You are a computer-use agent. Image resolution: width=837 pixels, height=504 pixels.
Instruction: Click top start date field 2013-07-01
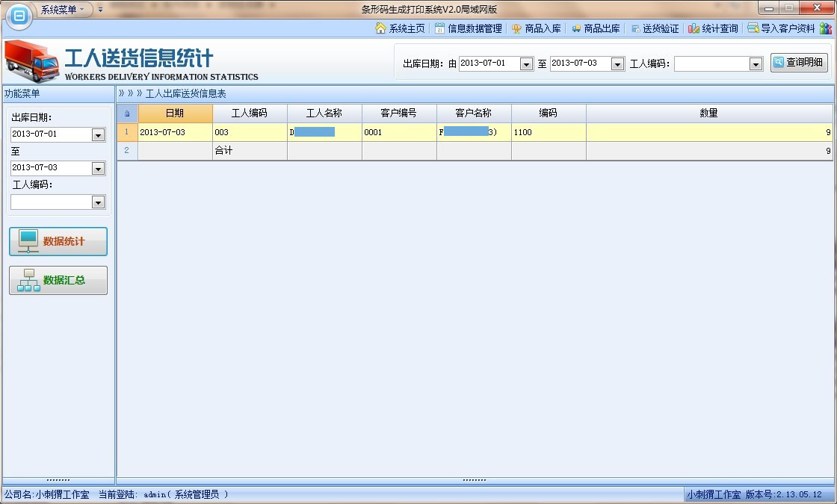point(489,63)
